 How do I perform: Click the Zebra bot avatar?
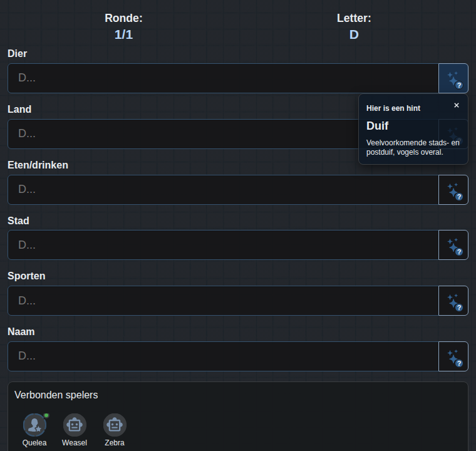(115, 425)
